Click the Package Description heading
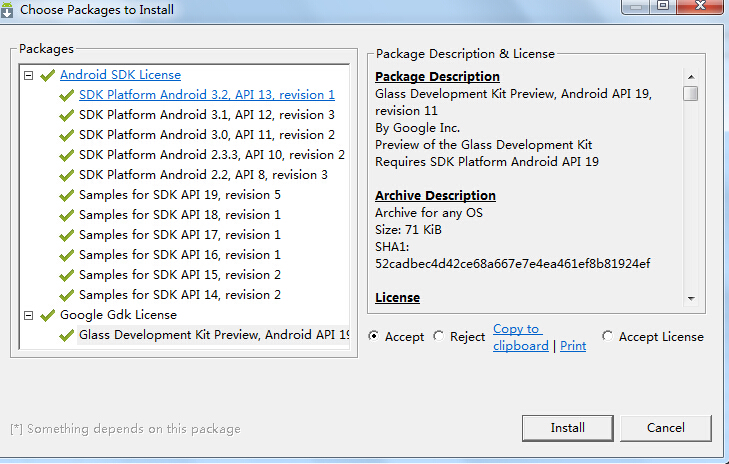 pos(437,77)
